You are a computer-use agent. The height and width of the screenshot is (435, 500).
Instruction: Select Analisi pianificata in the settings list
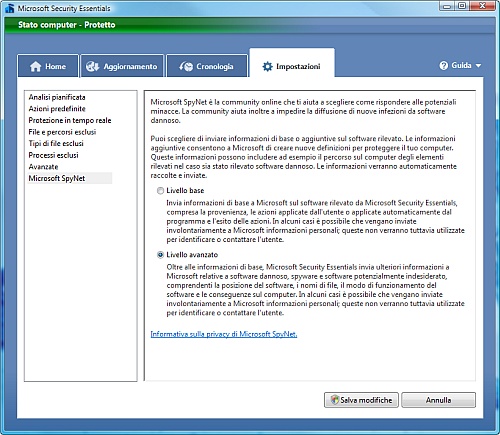(57, 97)
